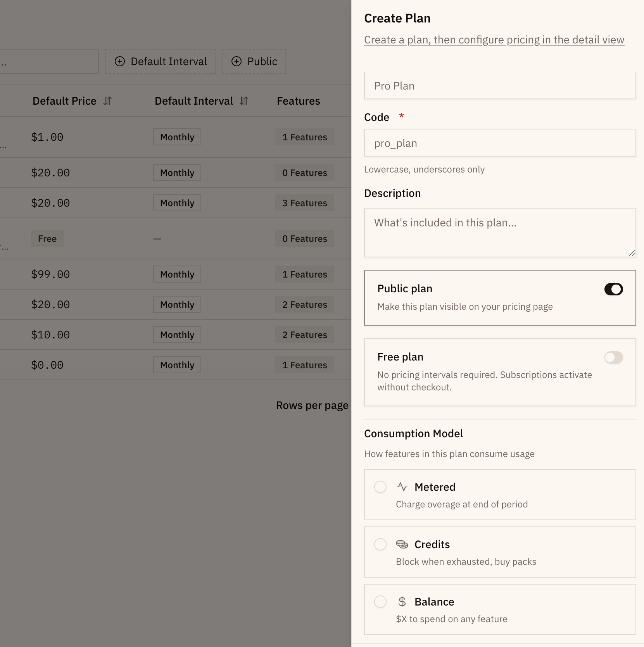Choose the Credits consumption model radio
Image resolution: width=644 pixels, height=647 pixels.
coord(380,544)
